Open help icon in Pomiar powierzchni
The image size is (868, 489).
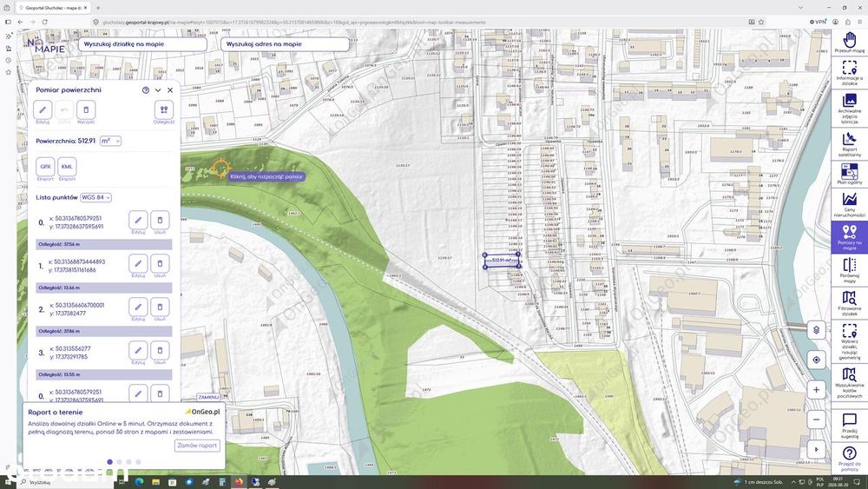[x=146, y=89]
